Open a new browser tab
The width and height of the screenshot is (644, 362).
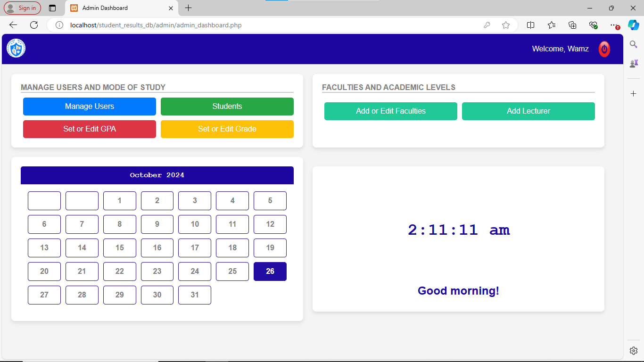point(189,8)
